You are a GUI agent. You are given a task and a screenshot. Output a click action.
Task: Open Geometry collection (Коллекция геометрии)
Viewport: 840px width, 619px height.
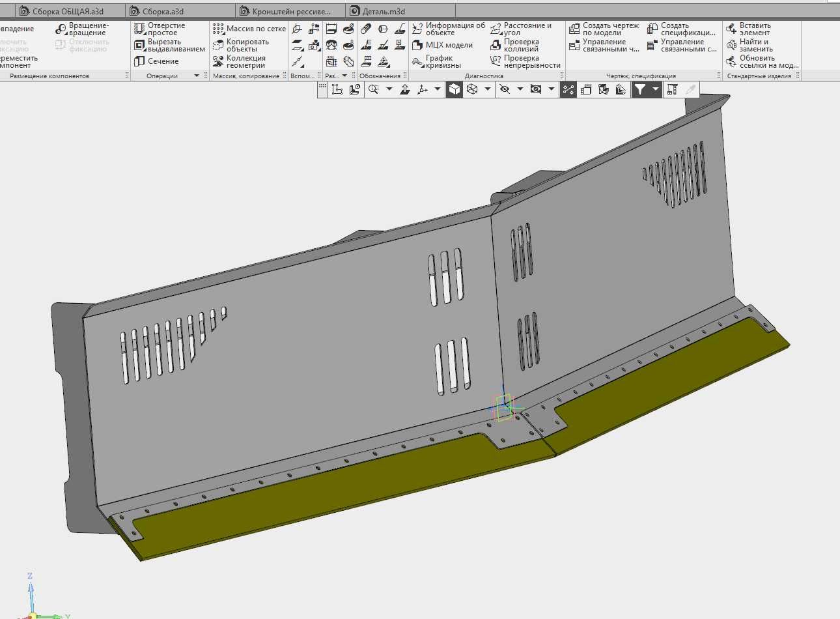238,61
